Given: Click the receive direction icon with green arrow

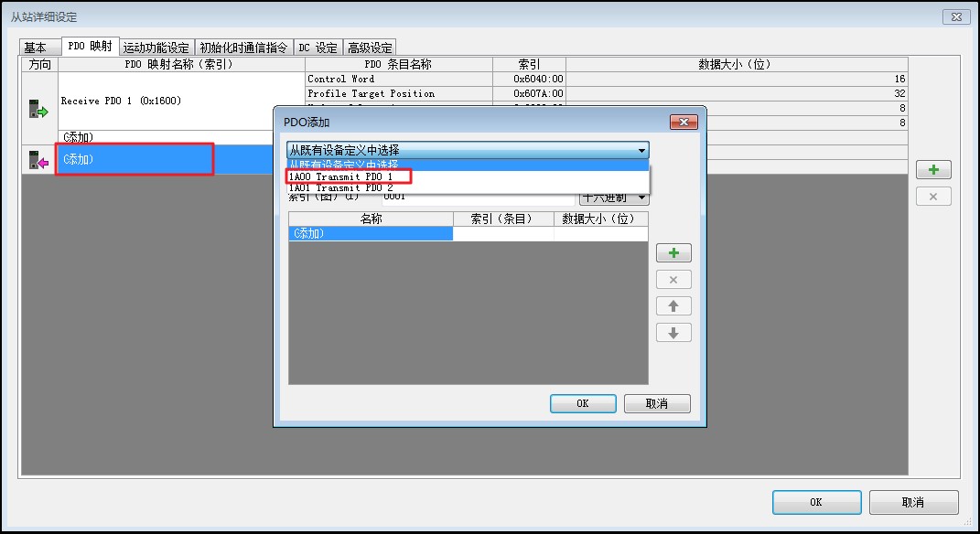Looking at the screenshot, I should click(x=38, y=111).
